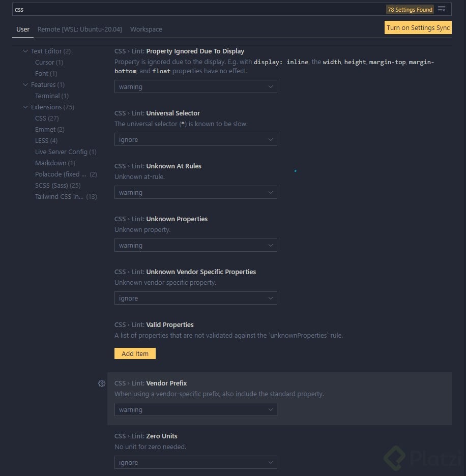This screenshot has height=476, width=466.
Task: Select Features (1) tree label
Action: click(x=48, y=85)
